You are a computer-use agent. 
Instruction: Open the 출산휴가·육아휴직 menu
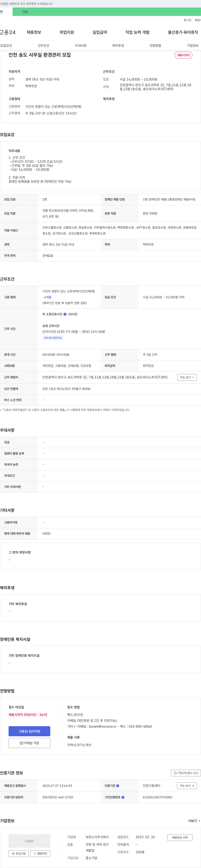click(x=183, y=32)
